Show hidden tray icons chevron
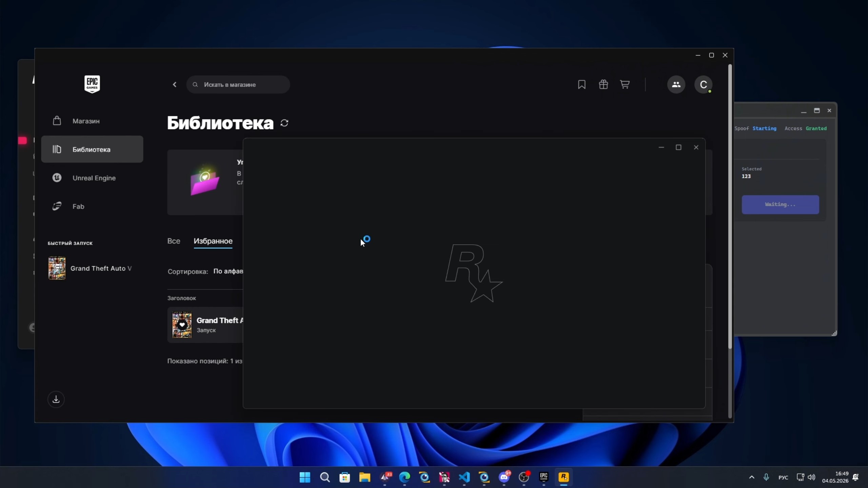This screenshot has height=488, width=868. pyautogui.click(x=751, y=477)
